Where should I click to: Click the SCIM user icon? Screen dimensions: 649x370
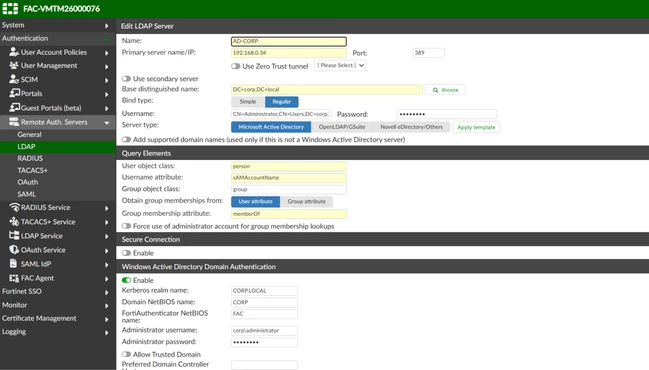14,79
